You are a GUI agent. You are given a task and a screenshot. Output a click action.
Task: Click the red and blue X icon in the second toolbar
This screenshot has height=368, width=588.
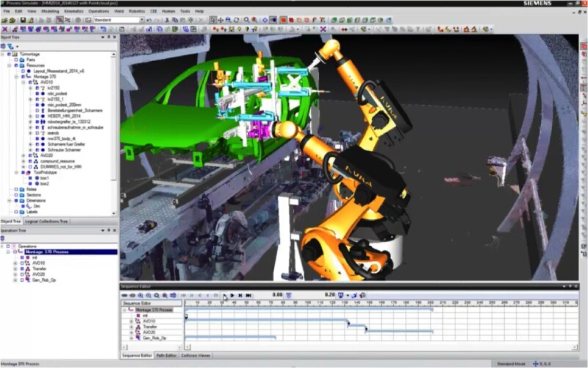pyautogui.click(x=323, y=29)
